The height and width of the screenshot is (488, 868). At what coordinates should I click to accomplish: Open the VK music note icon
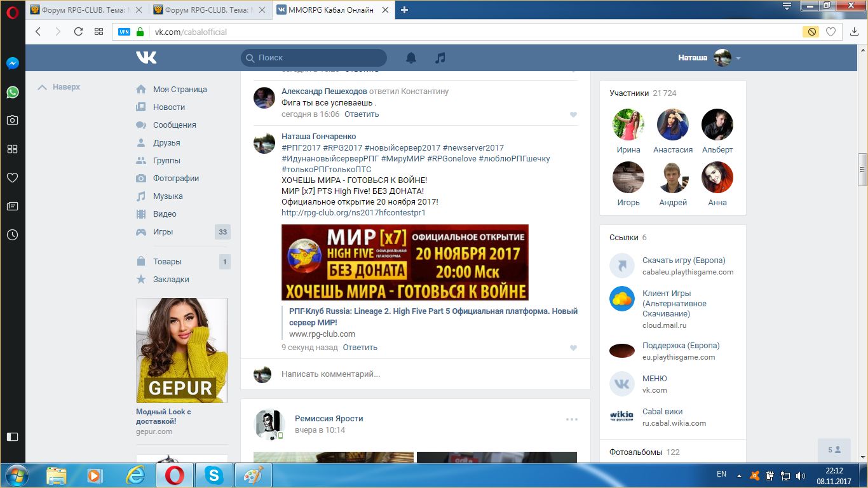tap(440, 58)
